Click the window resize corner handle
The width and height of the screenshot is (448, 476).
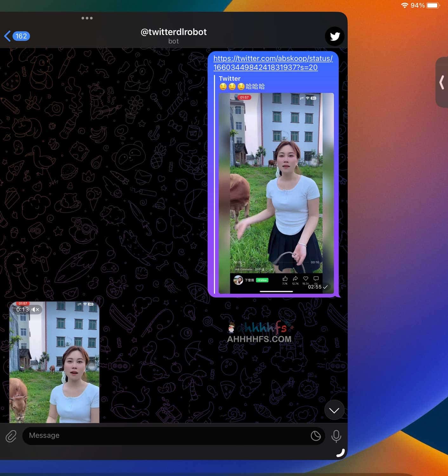pos(341,453)
